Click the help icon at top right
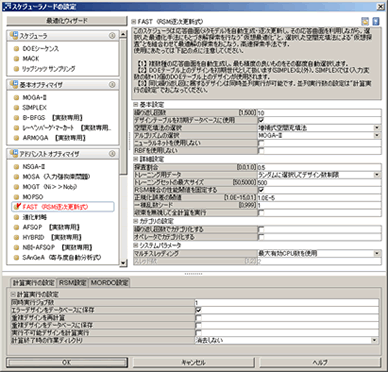Image resolution: width=388 pixels, height=372 pixels. (376, 22)
